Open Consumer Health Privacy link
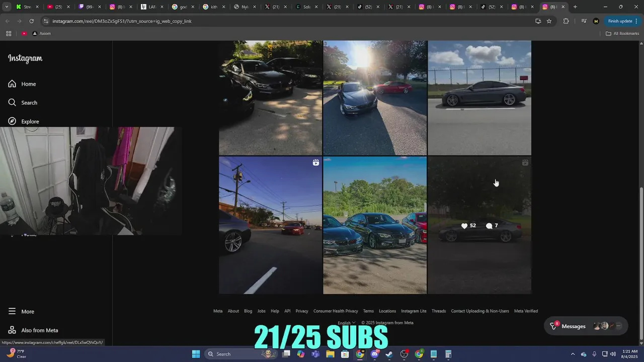 [336, 311]
